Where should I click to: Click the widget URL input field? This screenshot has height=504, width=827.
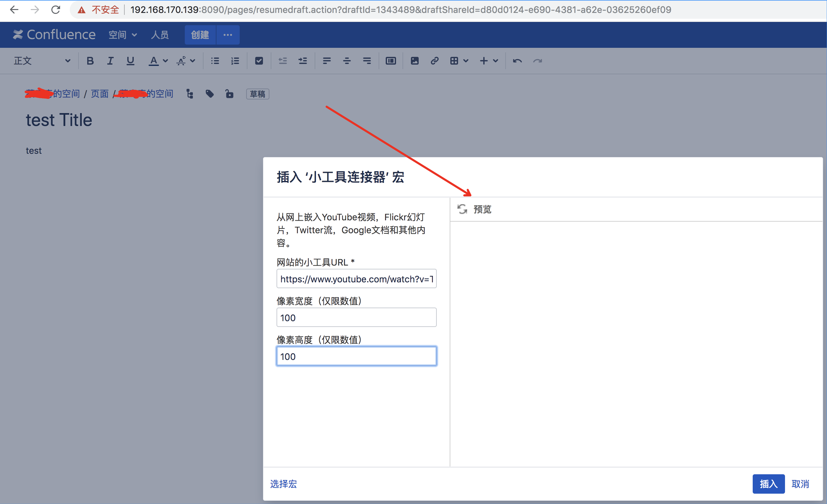point(356,278)
